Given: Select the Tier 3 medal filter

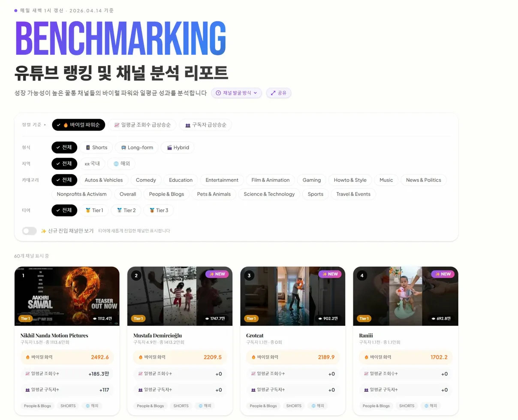Looking at the screenshot, I should coord(158,210).
